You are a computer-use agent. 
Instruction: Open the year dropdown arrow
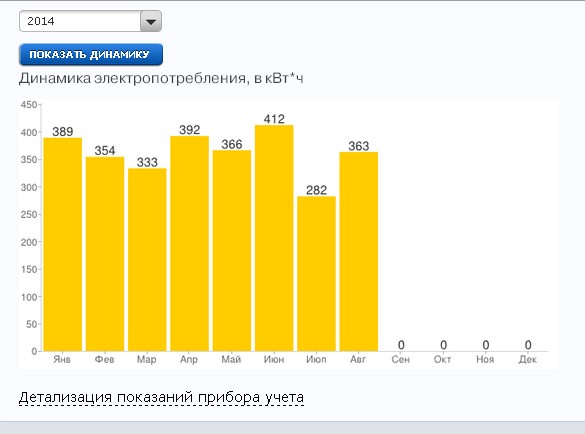(151, 21)
